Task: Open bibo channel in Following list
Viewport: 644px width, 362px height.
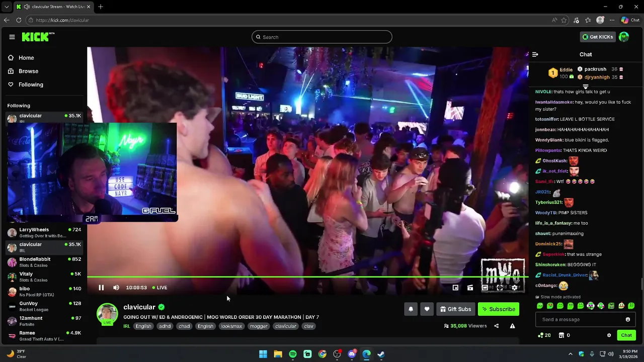Action: [x=44, y=292]
